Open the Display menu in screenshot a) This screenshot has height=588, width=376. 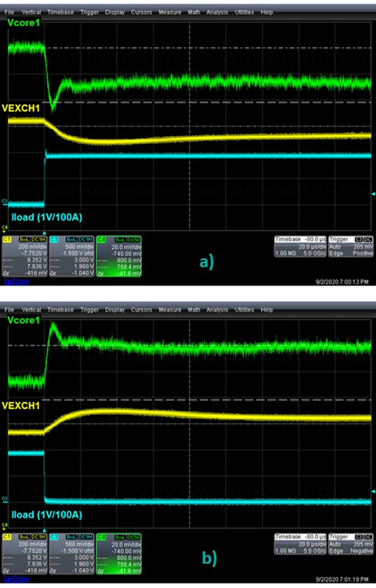click(x=115, y=12)
